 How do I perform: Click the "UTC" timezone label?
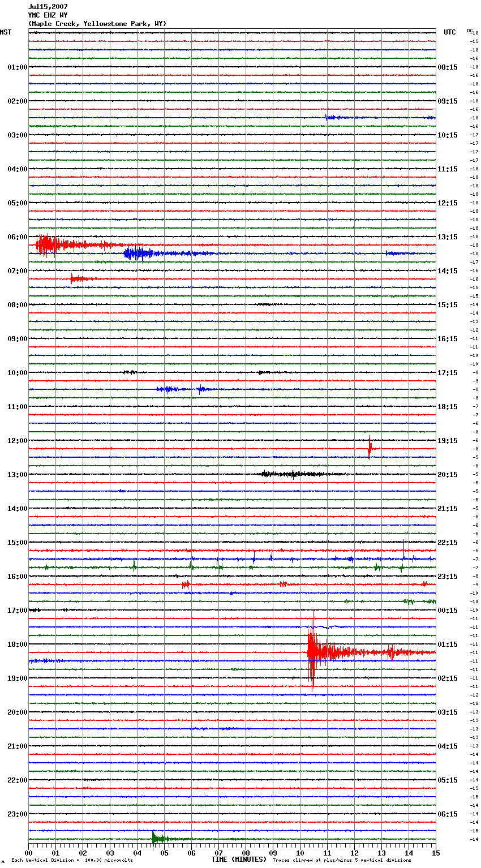tap(449, 32)
